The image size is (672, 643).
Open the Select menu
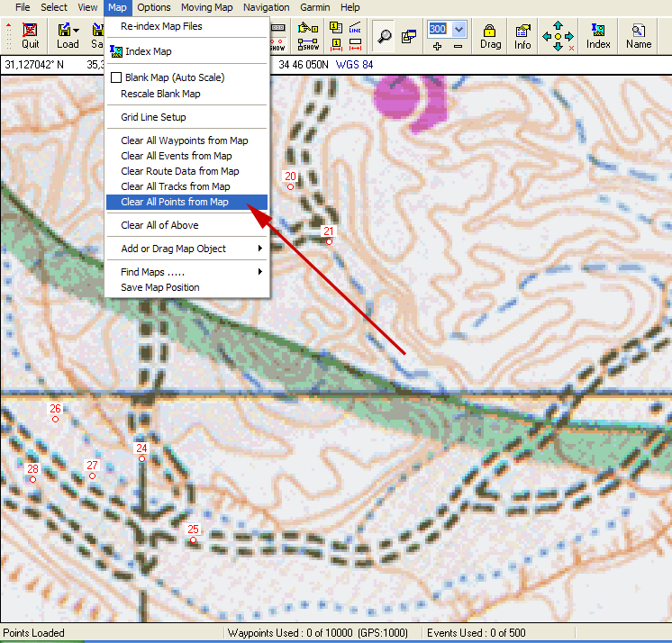tap(54, 7)
